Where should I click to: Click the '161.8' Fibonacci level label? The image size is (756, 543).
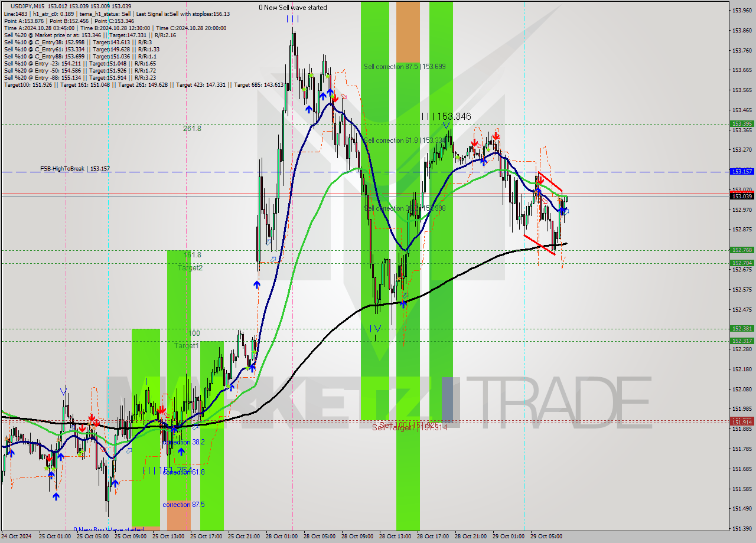coord(192,255)
